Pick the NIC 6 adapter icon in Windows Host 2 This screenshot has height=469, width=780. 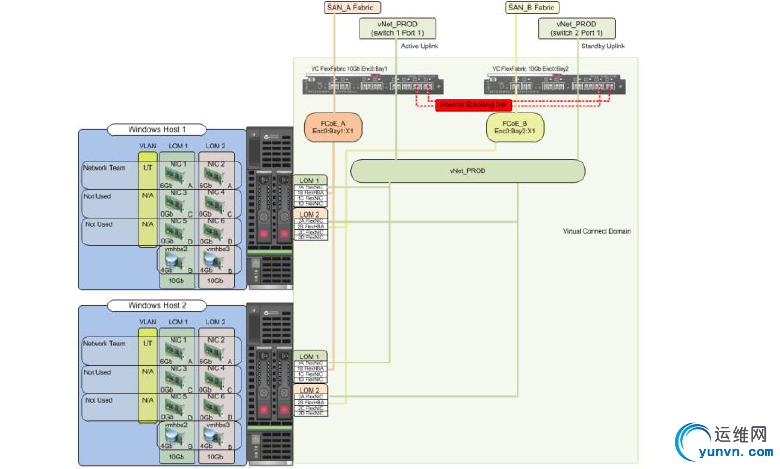tap(214, 408)
